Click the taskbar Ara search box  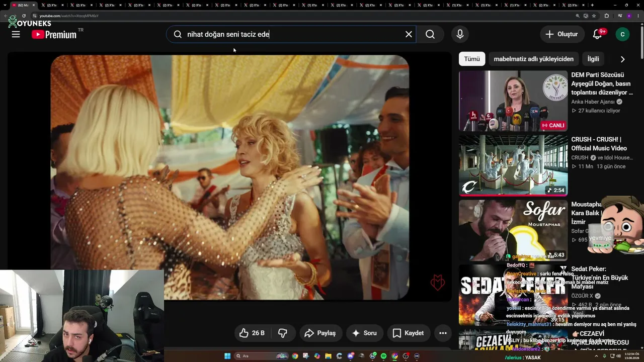(x=261, y=356)
